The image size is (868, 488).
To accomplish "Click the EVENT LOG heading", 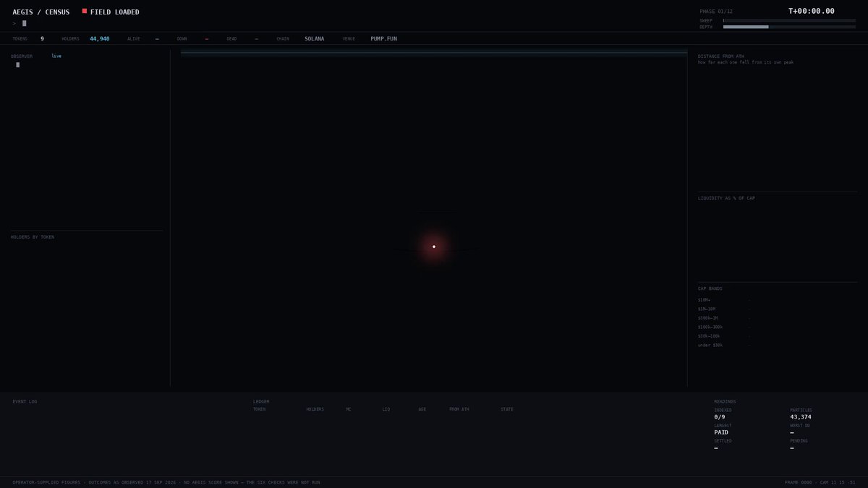I will 25,401.
